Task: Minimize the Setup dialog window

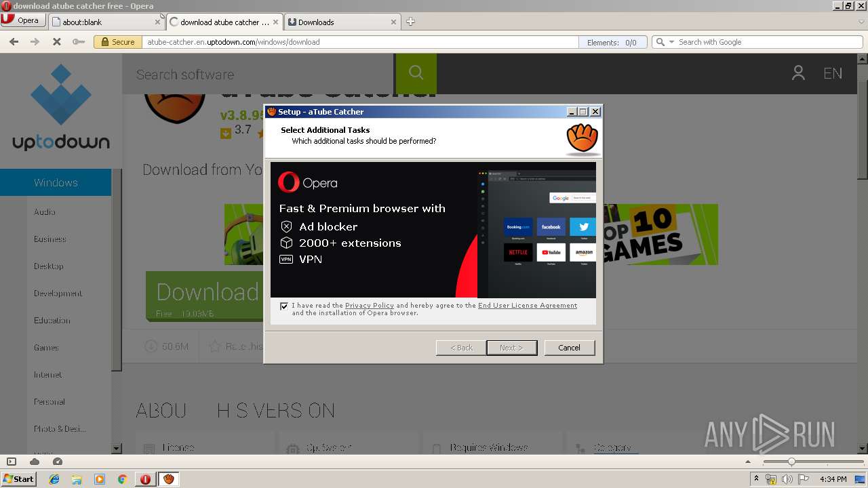Action: [572, 112]
